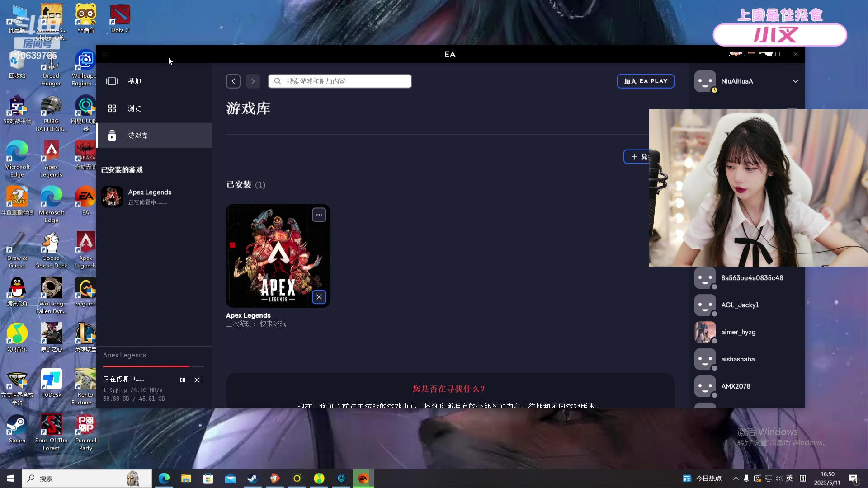
Task: Open Microsoft Edge from taskbar
Action: click(164, 479)
